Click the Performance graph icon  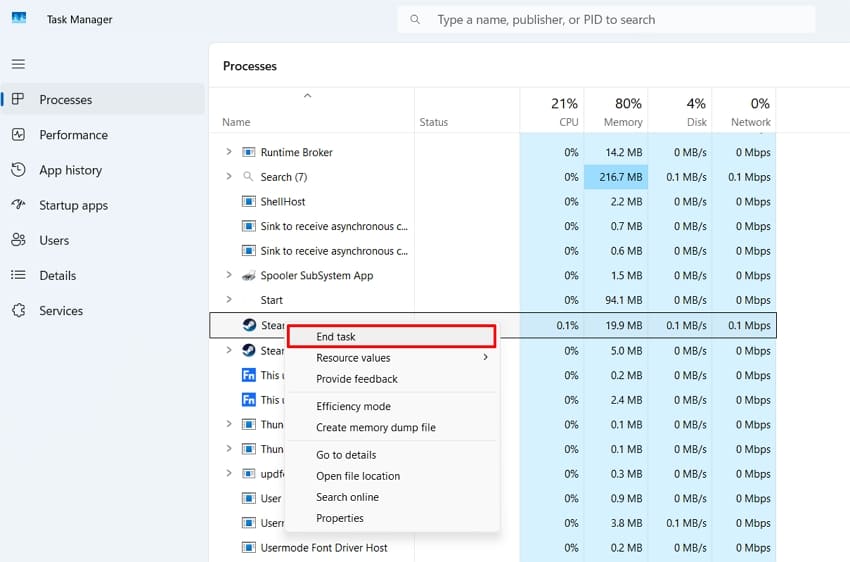18,134
